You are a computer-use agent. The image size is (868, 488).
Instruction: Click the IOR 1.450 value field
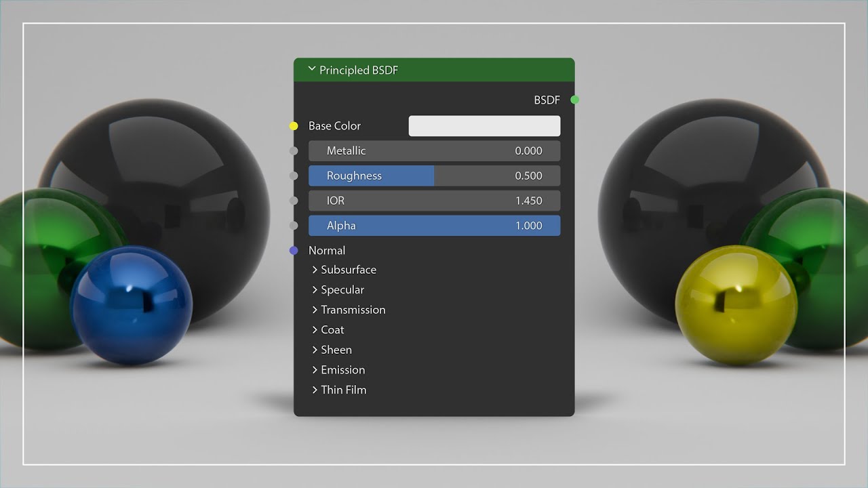point(434,201)
